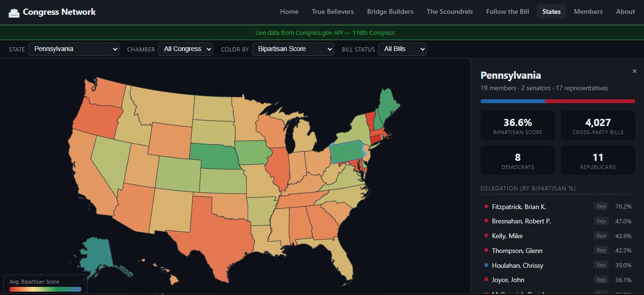Open the CHAMBER dropdown set to All Congress
This screenshot has height=295, width=644.
tap(186, 49)
